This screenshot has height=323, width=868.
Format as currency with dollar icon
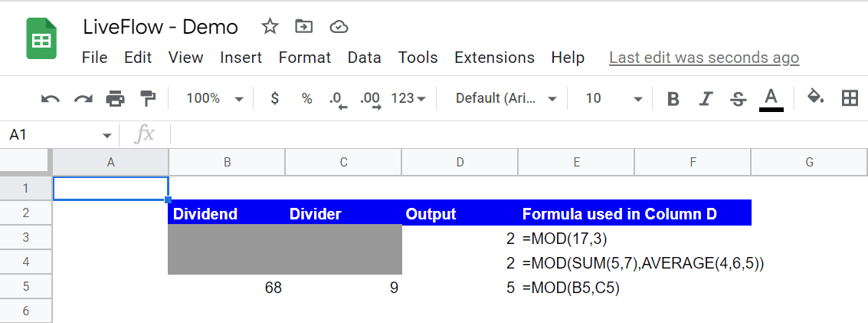[x=274, y=99]
